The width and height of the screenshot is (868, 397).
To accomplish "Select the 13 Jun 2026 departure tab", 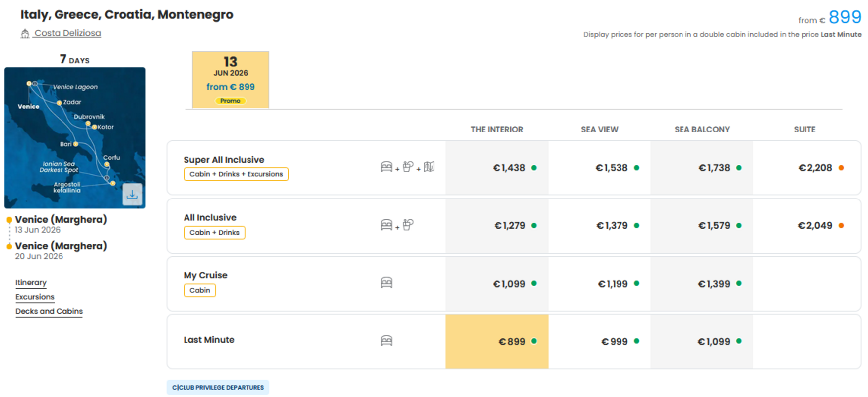I will 231,79.
